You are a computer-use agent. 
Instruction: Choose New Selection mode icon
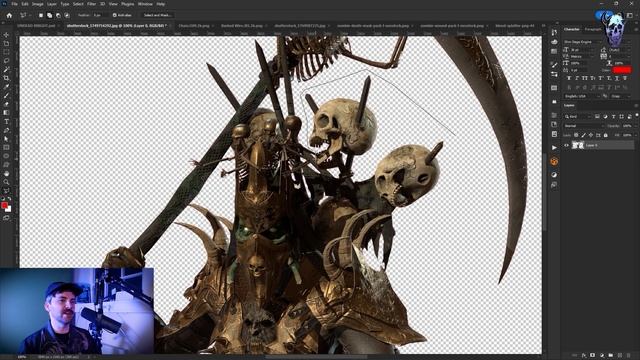(41, 15)
